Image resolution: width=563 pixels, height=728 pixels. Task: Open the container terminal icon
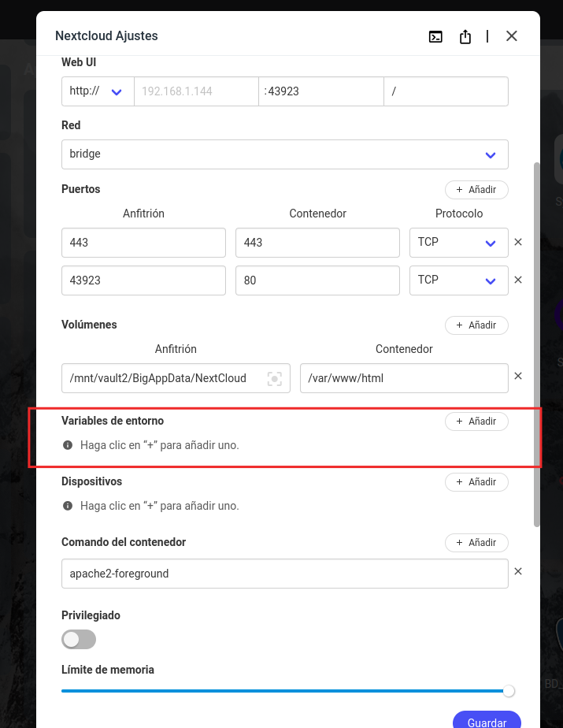coord(435,36)
